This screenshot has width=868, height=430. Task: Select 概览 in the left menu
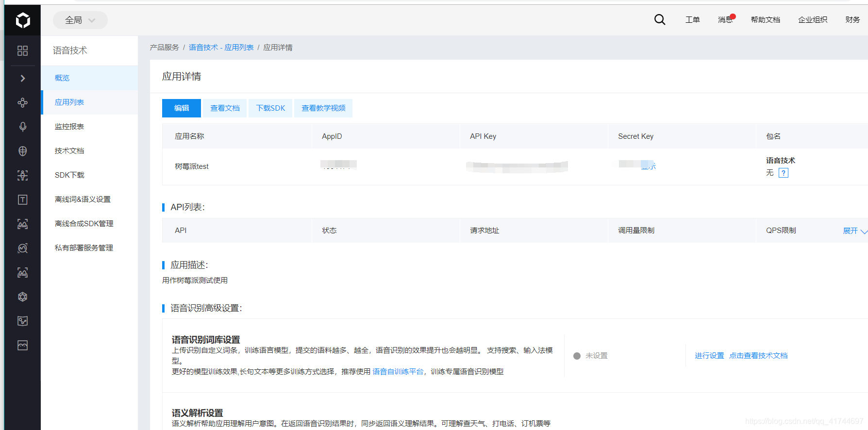89,78
